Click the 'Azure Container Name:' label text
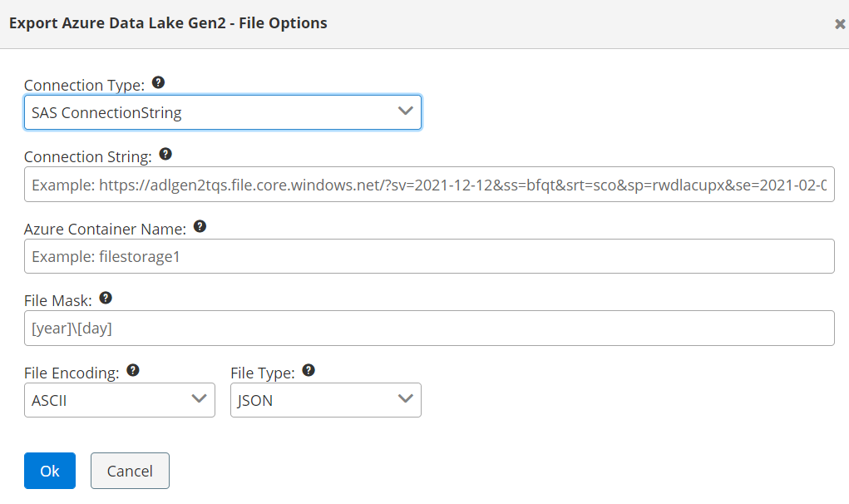 pos(105,228)
